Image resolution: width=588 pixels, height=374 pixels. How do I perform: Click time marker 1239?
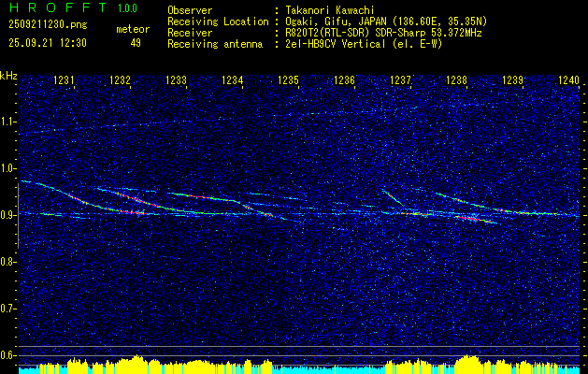pyautogui.click(x=512, y=79)
